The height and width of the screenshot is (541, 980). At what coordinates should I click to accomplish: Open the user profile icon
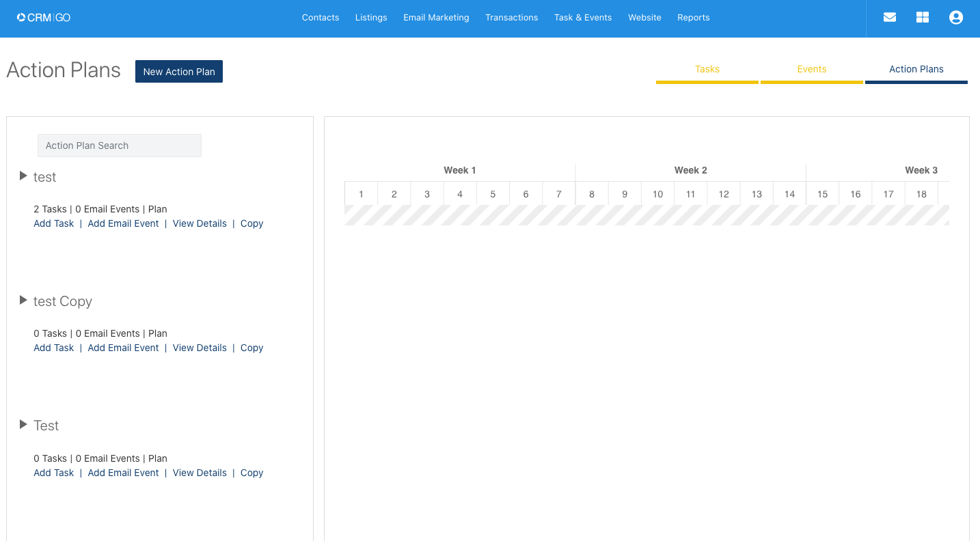[955, 17]
